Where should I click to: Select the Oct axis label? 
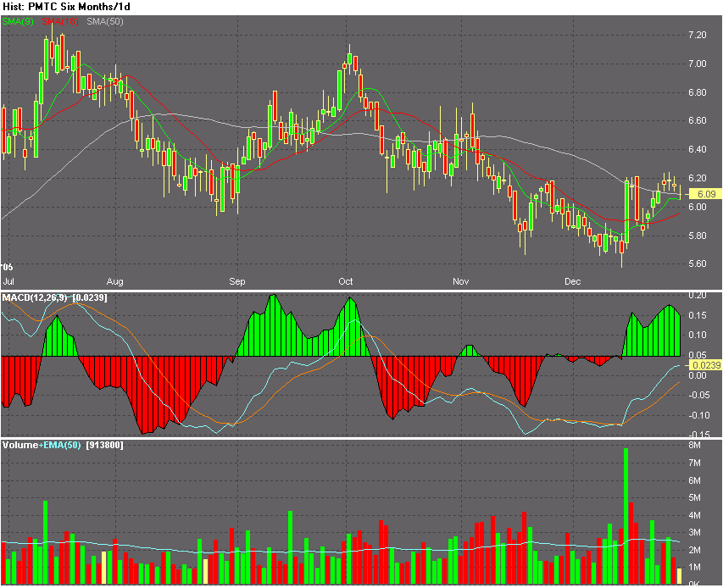pos(345,281)
